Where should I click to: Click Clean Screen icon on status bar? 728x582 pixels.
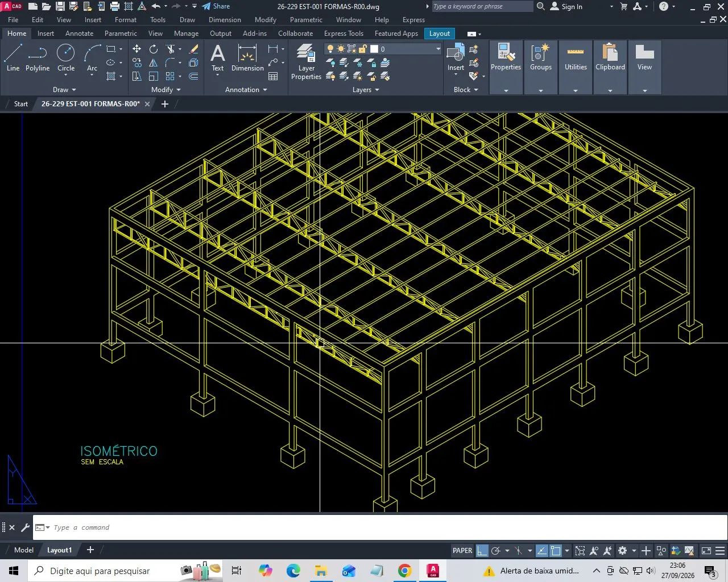coord(706,550)
